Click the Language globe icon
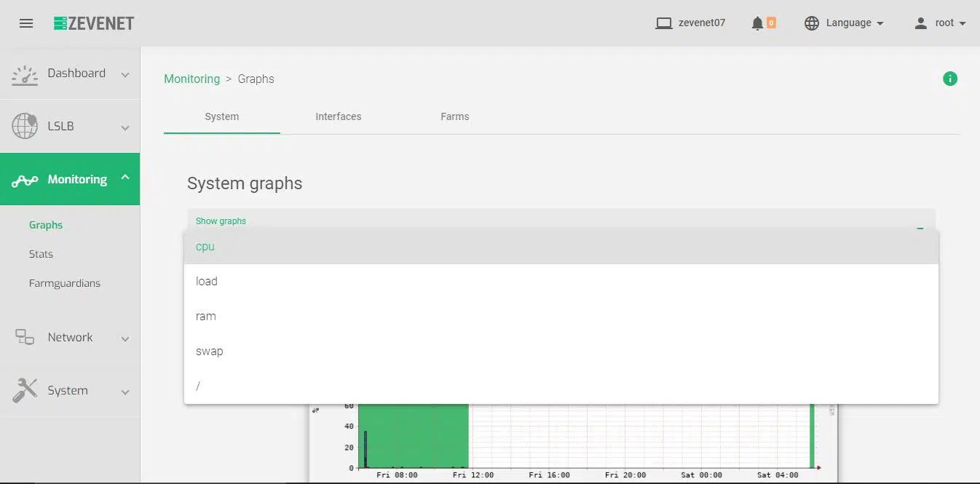980x484 pixels. tap(812, 23)
